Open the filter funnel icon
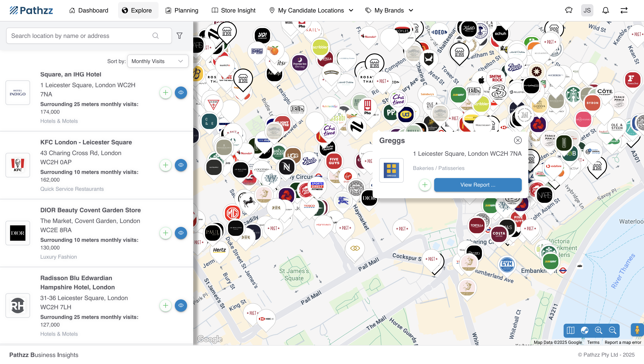The image size is (644, 364). pos(179,36)
